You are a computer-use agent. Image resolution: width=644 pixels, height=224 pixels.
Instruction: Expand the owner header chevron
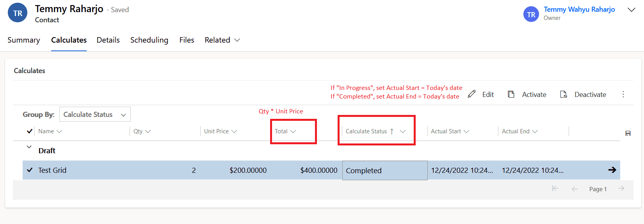(x=631, y=10)
